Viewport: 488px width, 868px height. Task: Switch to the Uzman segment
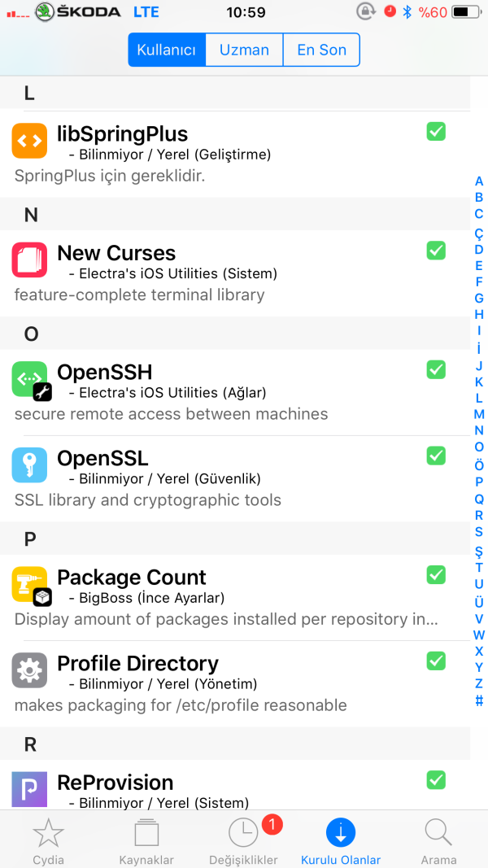(244, 50)
